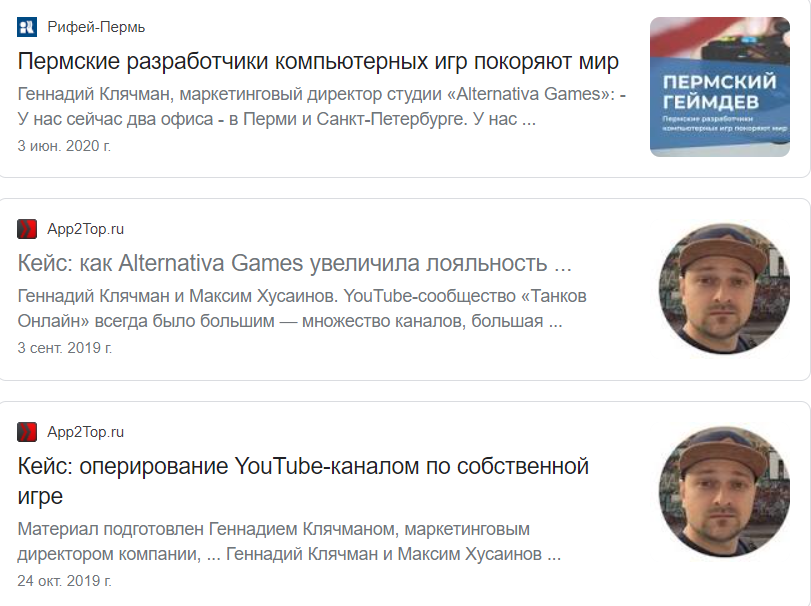Click App2Top.ru favicon above the YouTube-канал article

coord(27,432)
